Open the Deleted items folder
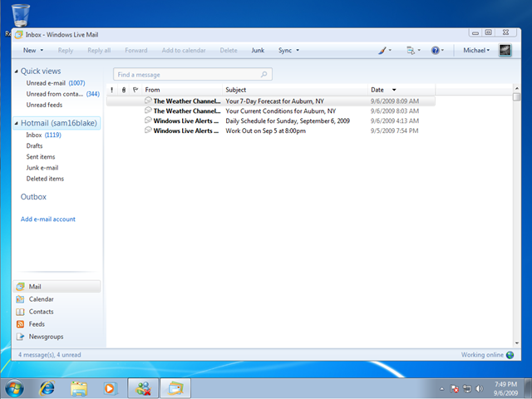Image resolution: width=532 pixels, height=399 pixels. (x=45, y=179)
